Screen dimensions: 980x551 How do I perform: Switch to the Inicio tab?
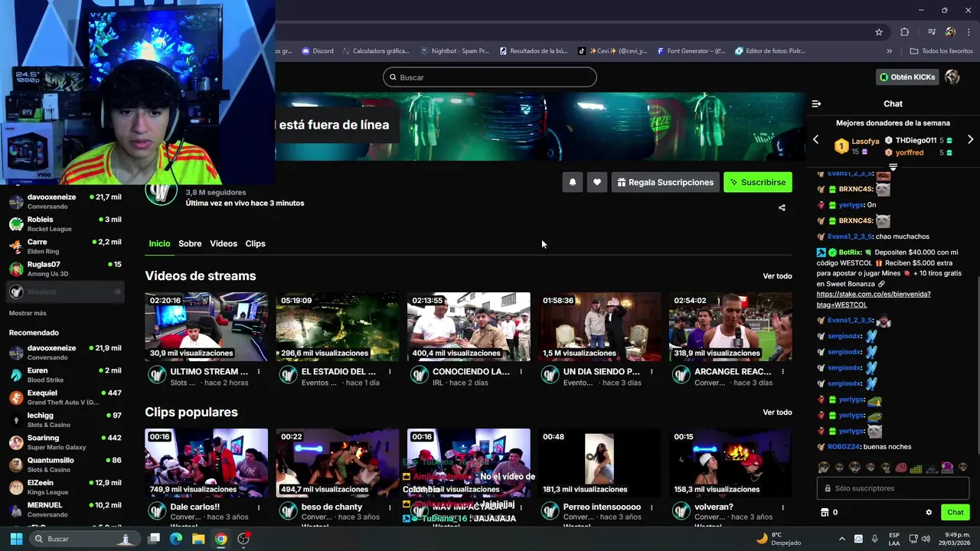point(159,243)
